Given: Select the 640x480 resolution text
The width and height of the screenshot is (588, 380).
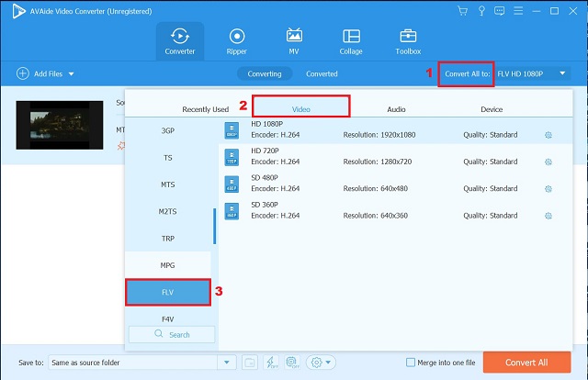Looking at the screenshot, I should (x=394, y=188).
